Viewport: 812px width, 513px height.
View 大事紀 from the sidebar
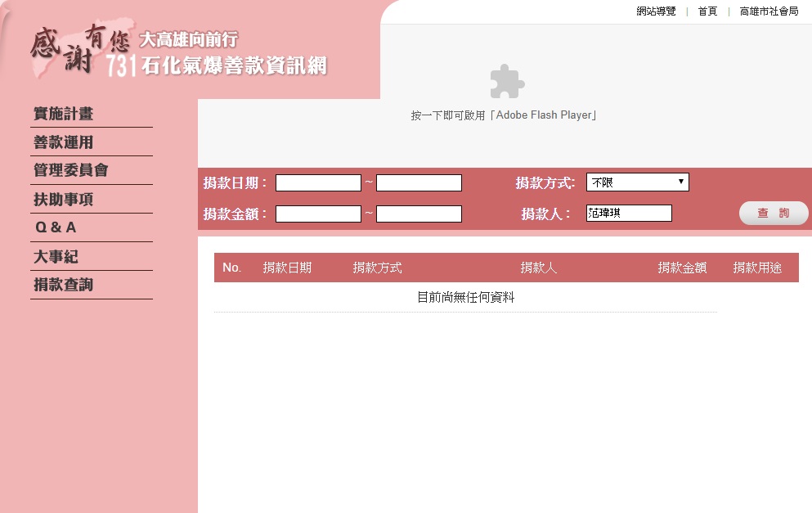coord(56,257)
